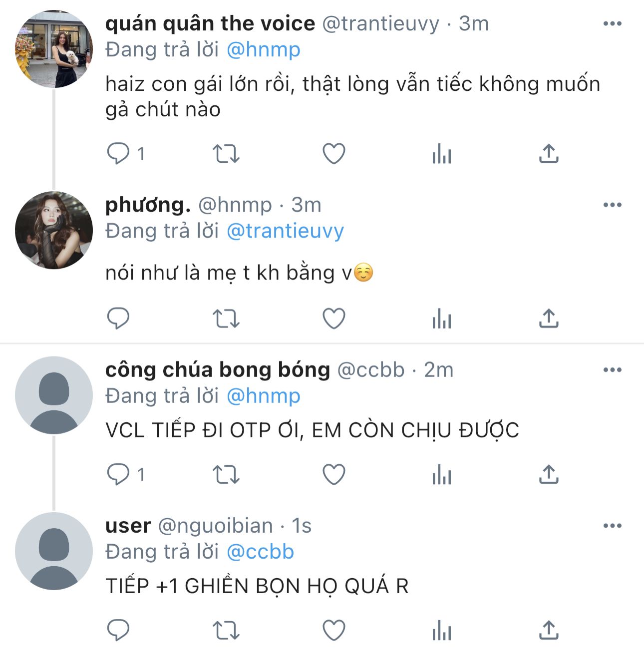Share the tweet from quán quân the voice
Viewport: 644px width, 654px height.
(549, 153)
